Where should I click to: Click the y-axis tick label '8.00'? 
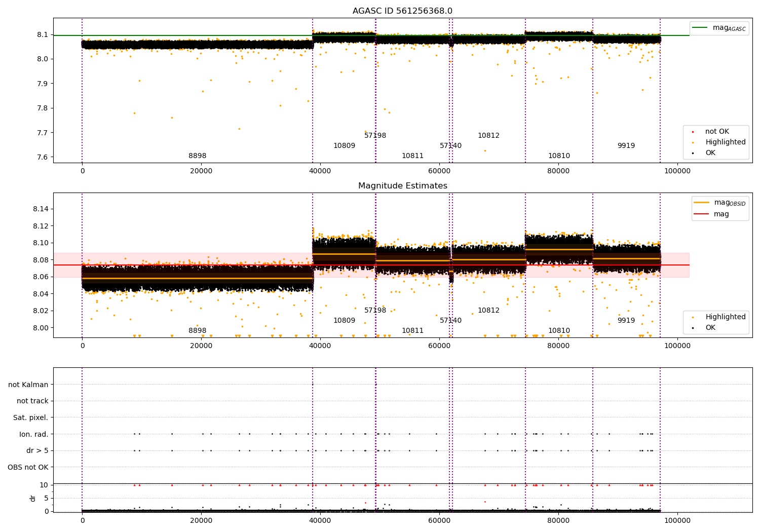pos(41,328)
